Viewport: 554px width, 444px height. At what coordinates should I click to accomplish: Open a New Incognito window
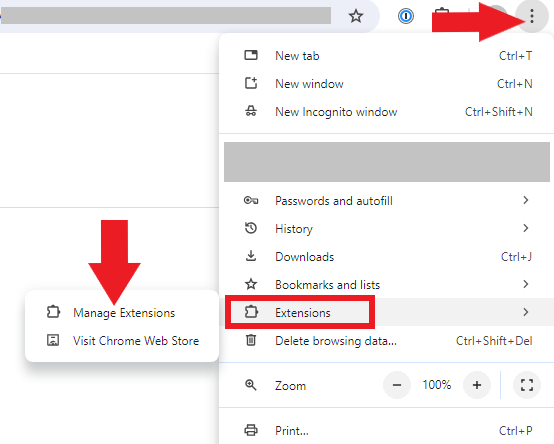[x=387, y=112]
